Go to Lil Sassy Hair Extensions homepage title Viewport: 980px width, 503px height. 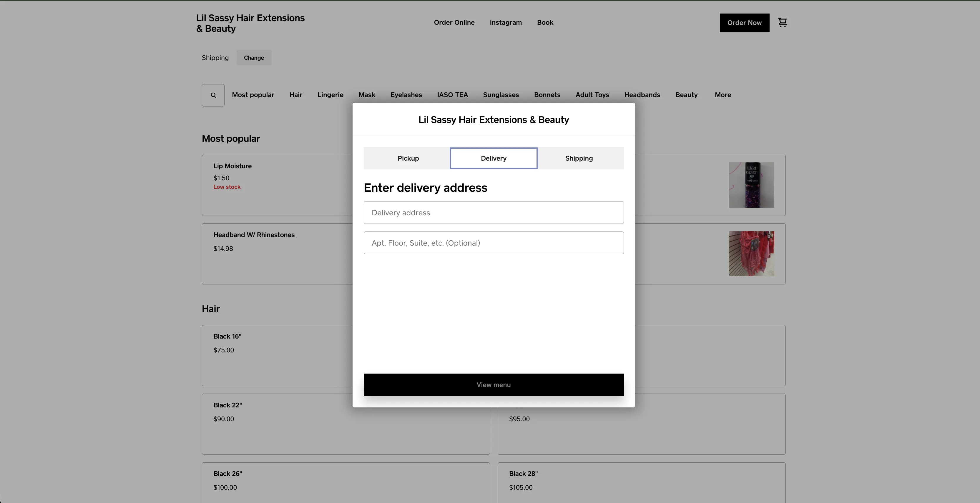250,23
